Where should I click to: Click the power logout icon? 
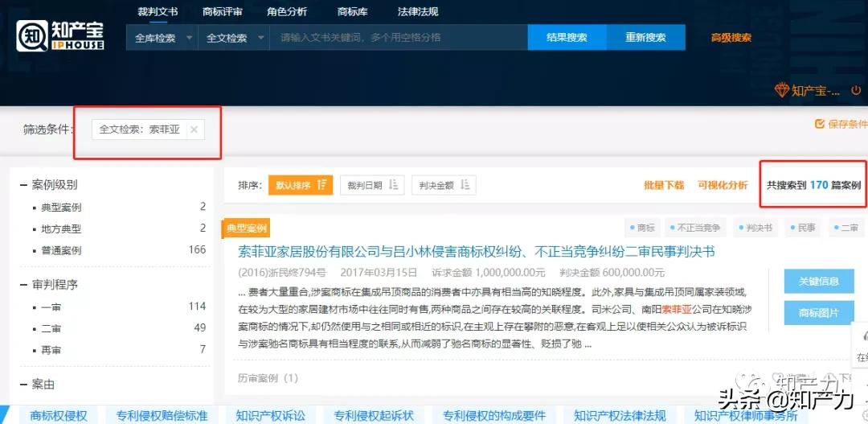tap(856, 90)
